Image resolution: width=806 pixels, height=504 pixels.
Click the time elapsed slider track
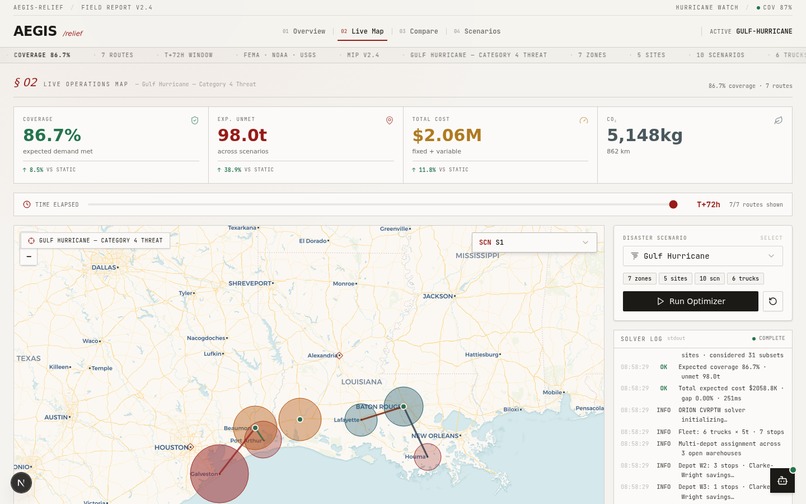click(x=380, y=204)
